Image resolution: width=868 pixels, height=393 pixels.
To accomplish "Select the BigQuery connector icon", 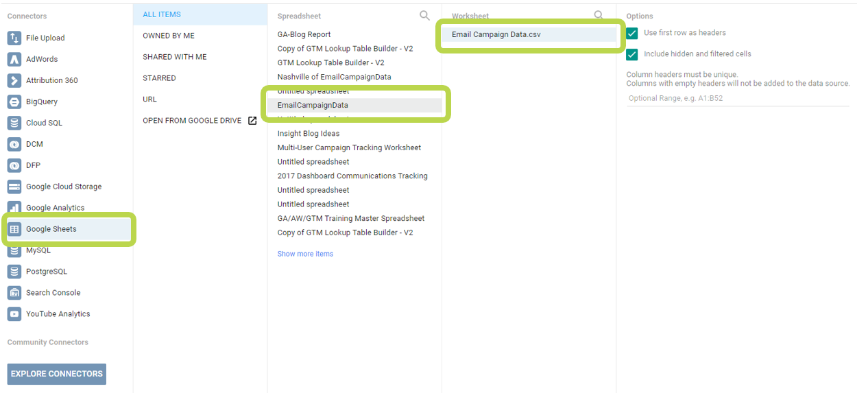I will [x=14, y=102].
